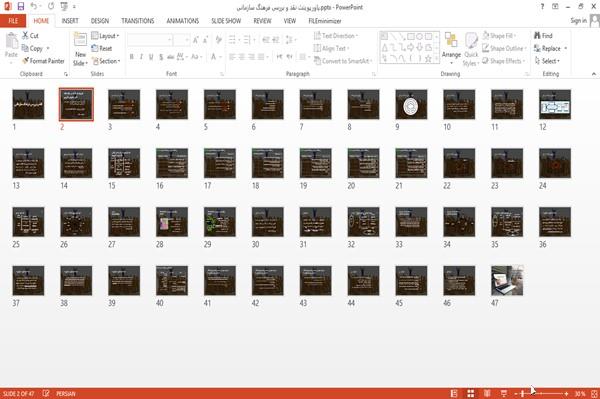This screenshot has height=399, width=600.
Task: Switch to the DESIGN tab
Action: pyautogui.click(x=100, y=21)
